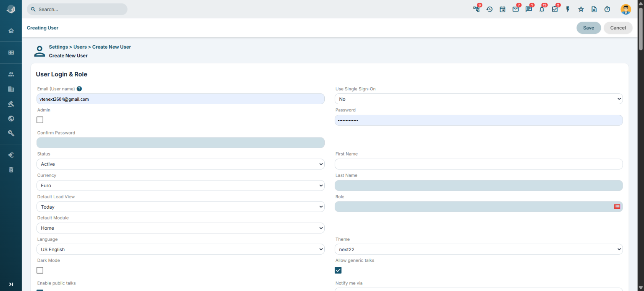Click the "Creating User" page title
The height and width of the screenshot is (291, 644).
coord(43,28)
